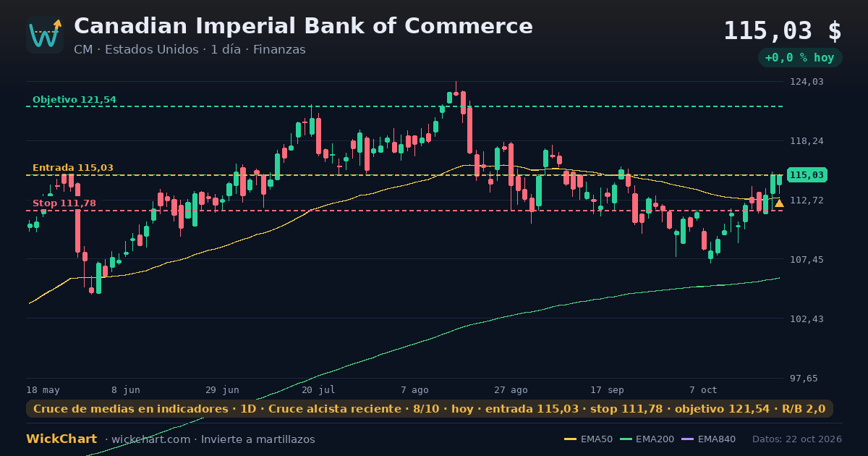The height and width of the screenshot is (456, 868).
Task: Click the 102,43 price axis label
Action: [807, 319]
